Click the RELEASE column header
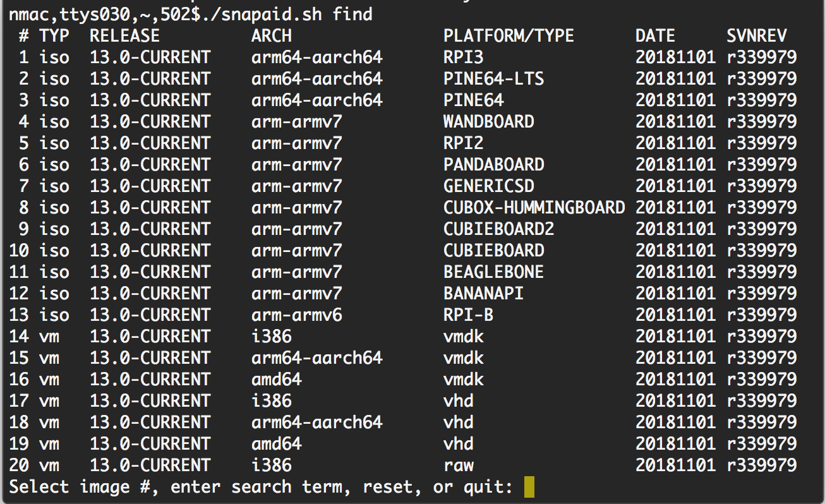This screenshot has height=504, width=825. click(124, 36)
